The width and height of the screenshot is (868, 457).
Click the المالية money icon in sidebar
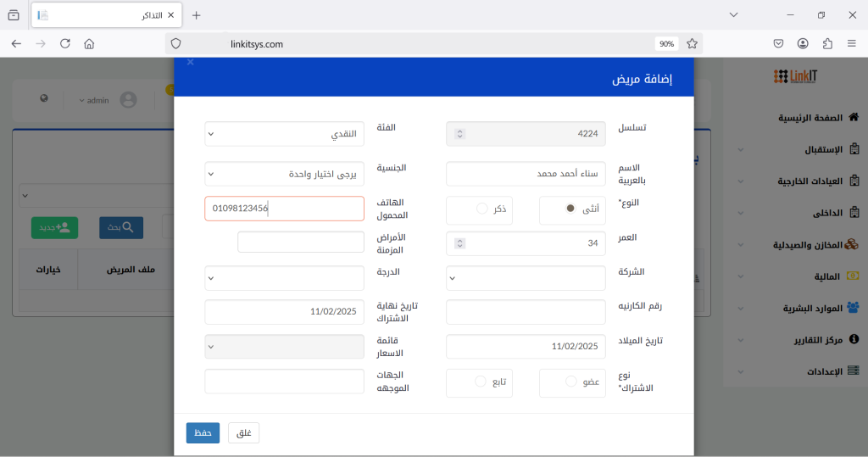[x=853, y=276]
